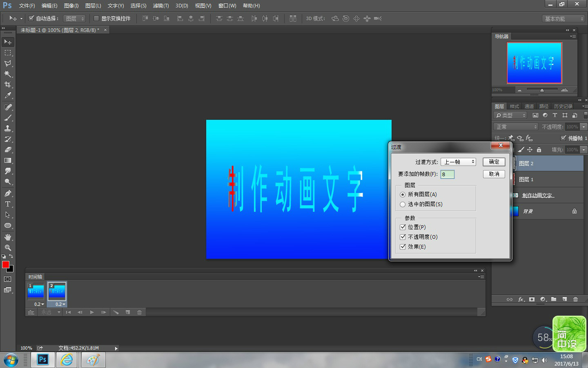Viewport: 588px width, 368px height.
Task: Open frame 2 delay time dropdown
Action: click(x=61, y=304)
